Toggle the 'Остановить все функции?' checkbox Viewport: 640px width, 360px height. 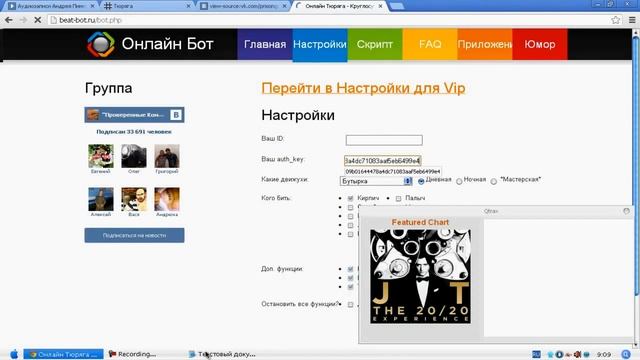click(350, 304)
